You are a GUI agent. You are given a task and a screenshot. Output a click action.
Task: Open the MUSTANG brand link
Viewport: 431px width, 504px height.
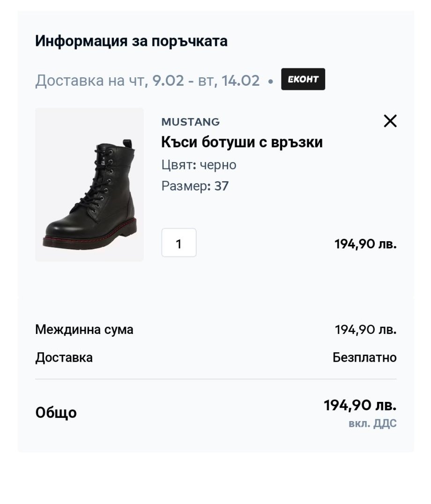coord(190,122)
